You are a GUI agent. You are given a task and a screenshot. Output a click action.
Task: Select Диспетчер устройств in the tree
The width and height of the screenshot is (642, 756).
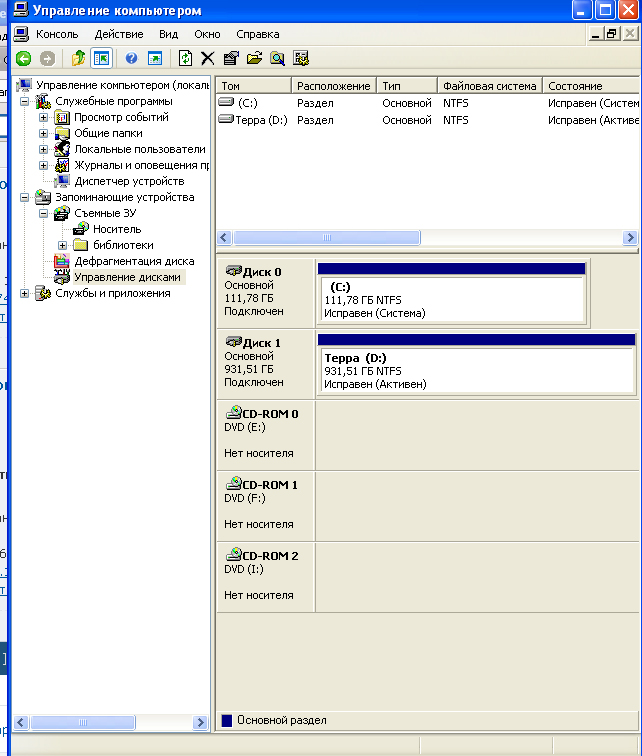(129, 181)
